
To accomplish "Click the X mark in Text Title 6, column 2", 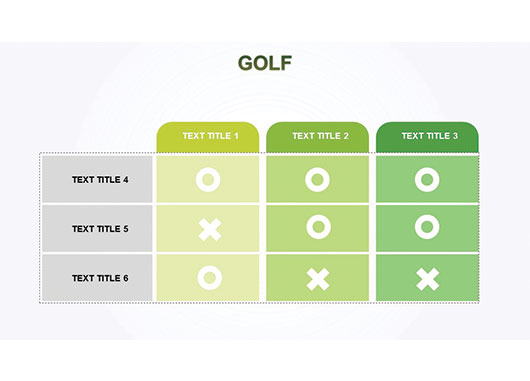I will [x=318, y=279].
